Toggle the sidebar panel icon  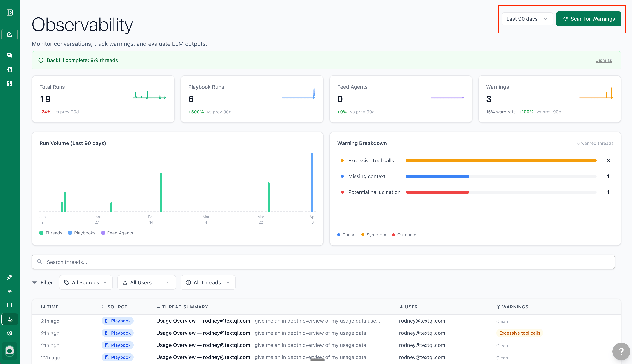(10, 13)
